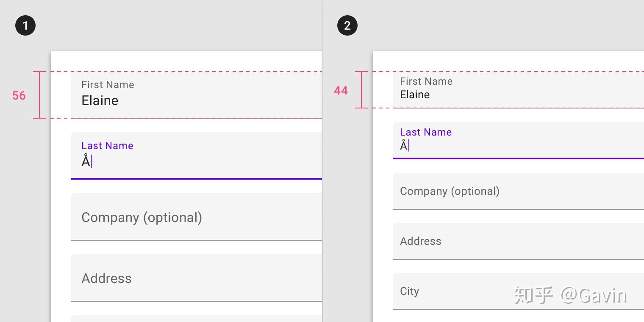Viewport: 644px width, 322px height.
Task: Click the height bracket beside the 56 label
Action: [x=39, y=95]
